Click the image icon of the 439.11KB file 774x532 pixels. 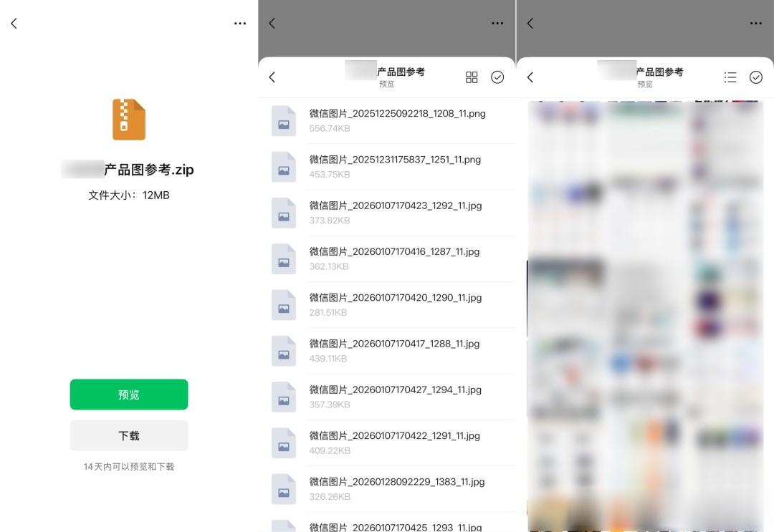pyautogui.click(x=283, y=351)
